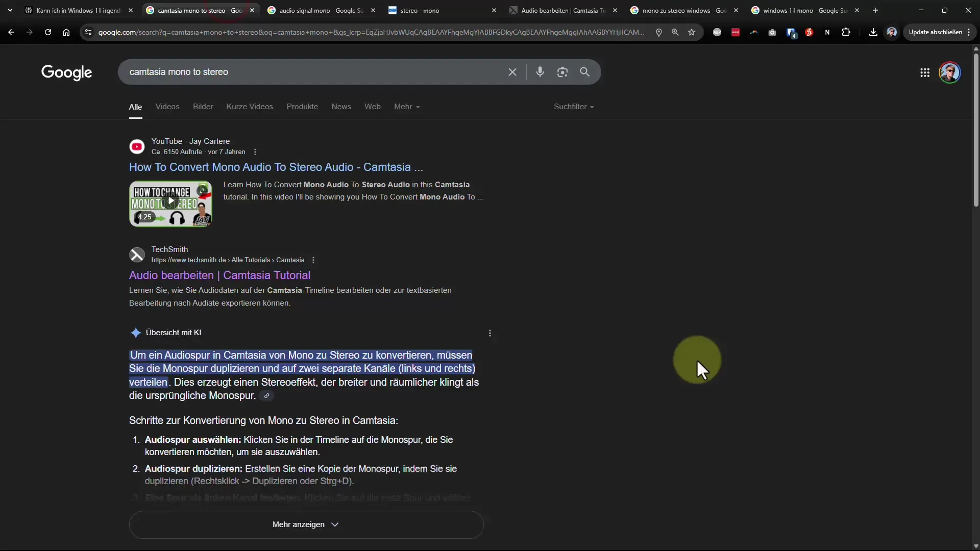Click 'Audiospur duplizieren:' step text
This screenshot has width=980, height=551.
click(x=193, y=469)
